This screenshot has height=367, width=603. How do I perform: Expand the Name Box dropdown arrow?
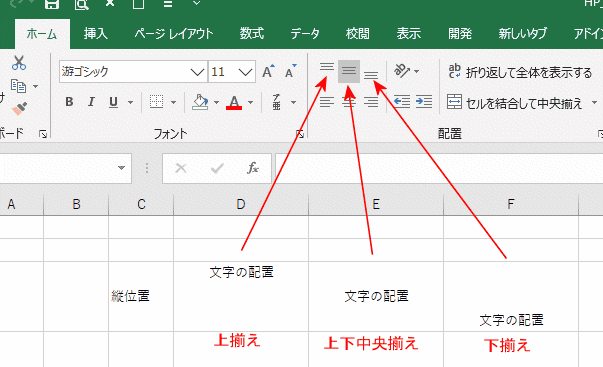point(122,168)
